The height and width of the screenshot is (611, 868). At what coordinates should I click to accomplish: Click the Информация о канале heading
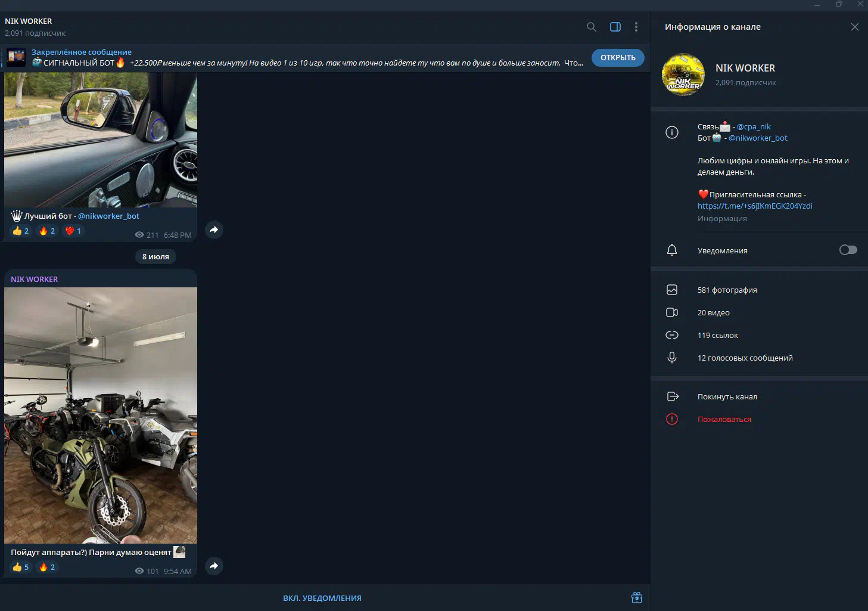pos(713,27)
